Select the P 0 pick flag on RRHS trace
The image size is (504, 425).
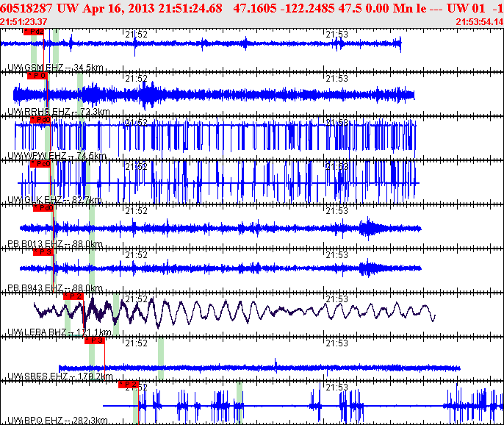pyautogui.click(x=37, y=76)
